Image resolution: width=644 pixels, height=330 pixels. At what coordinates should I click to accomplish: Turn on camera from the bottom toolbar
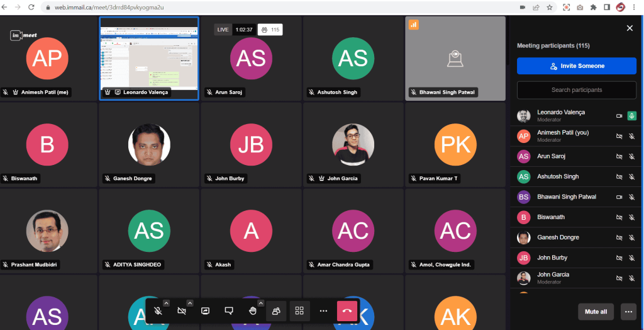[182, 311]
